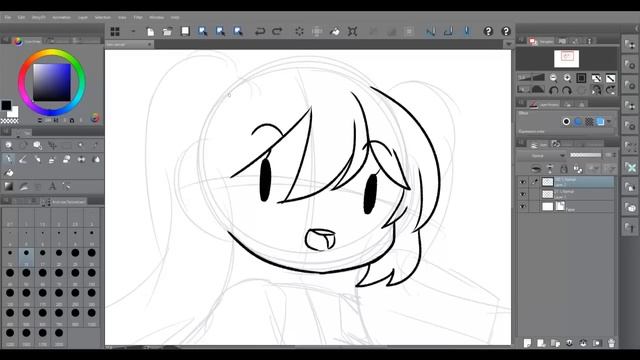Click the Navigator canvas thumbnail
The height and width of the screenshot is (360, 640).
click(567, 59)
